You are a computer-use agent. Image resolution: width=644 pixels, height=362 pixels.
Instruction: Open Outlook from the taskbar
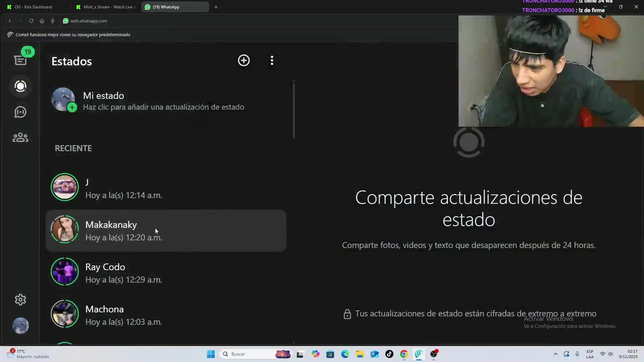pos(374,354)
